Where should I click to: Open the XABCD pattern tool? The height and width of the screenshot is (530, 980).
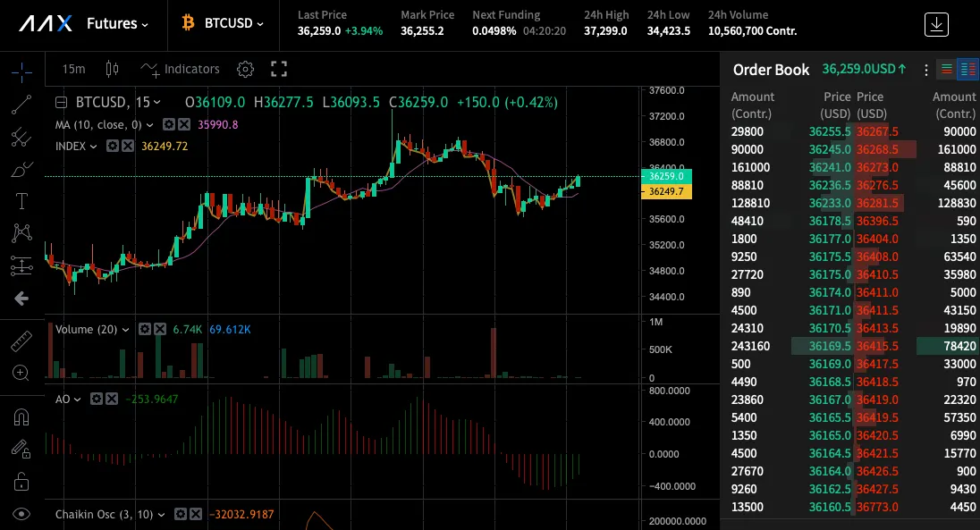[x=21, y=232]
